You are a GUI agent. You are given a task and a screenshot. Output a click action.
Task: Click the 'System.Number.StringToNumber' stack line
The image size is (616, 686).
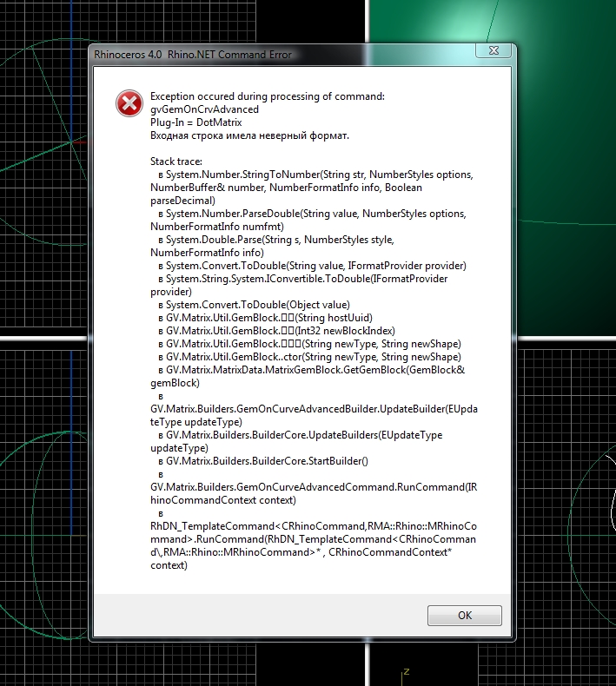[x=312, y=188]
